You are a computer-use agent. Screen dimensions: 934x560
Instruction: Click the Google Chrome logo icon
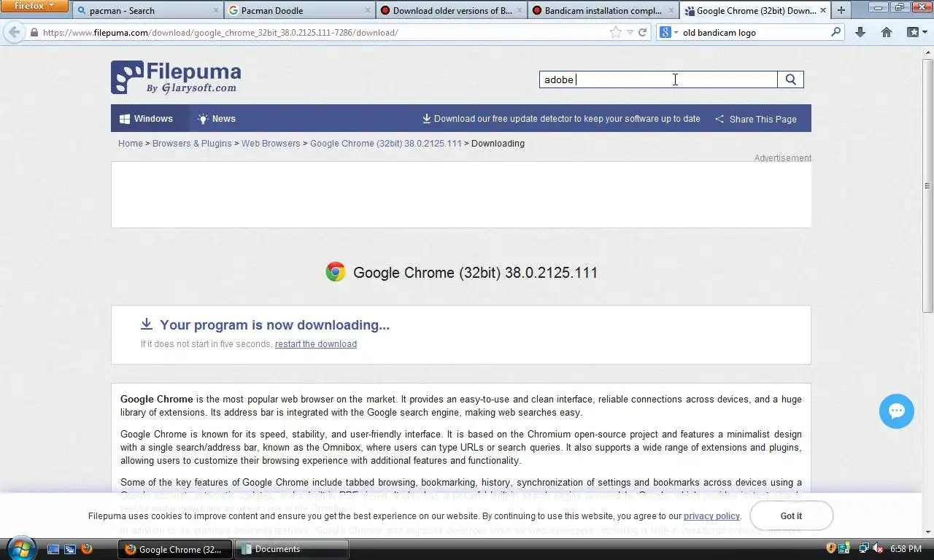336,272
